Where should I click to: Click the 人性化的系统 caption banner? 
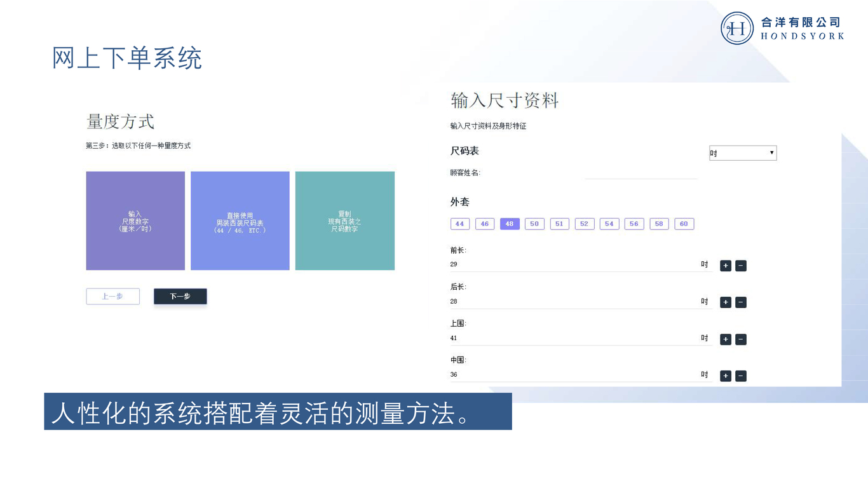pos(278,412)
